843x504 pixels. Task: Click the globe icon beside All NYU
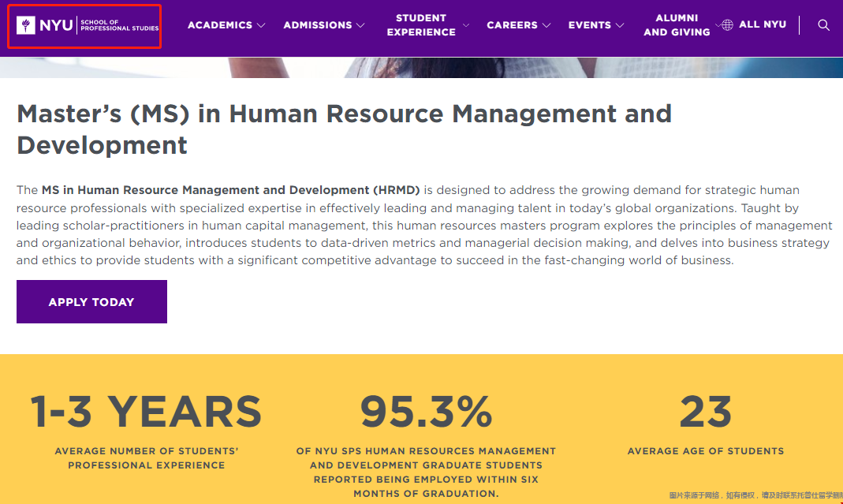pos(727,24)
